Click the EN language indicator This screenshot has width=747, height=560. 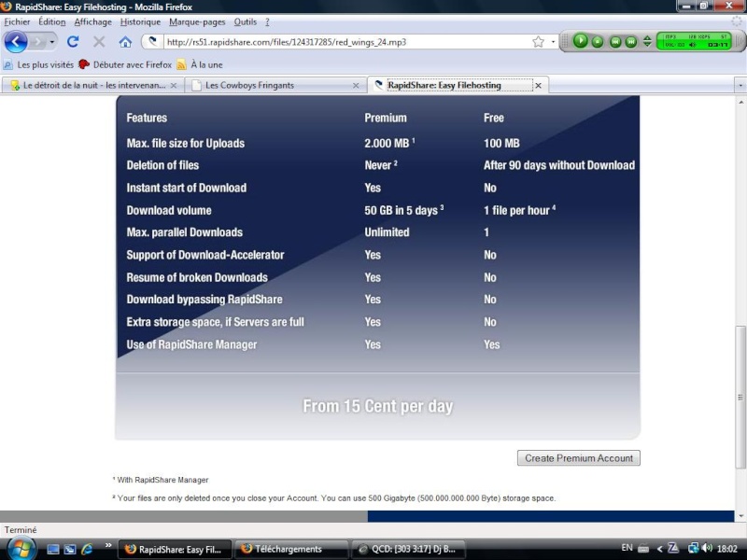627,548
